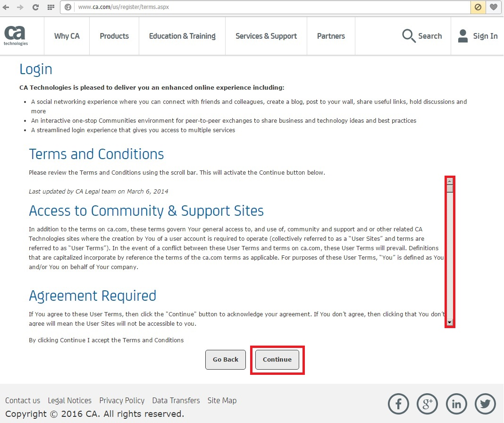504x423 pixels.
Task: Open the Why CA menu
Action: pyautogui.click(x=67, y=36)
